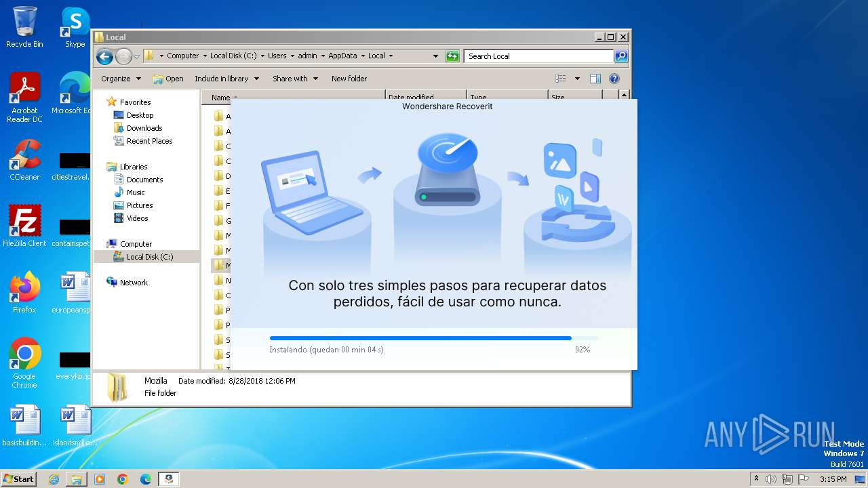This screenshot has height=488, width=868.
Task: Expand the address bar previous locations dropdown
Action: [435, 56]
